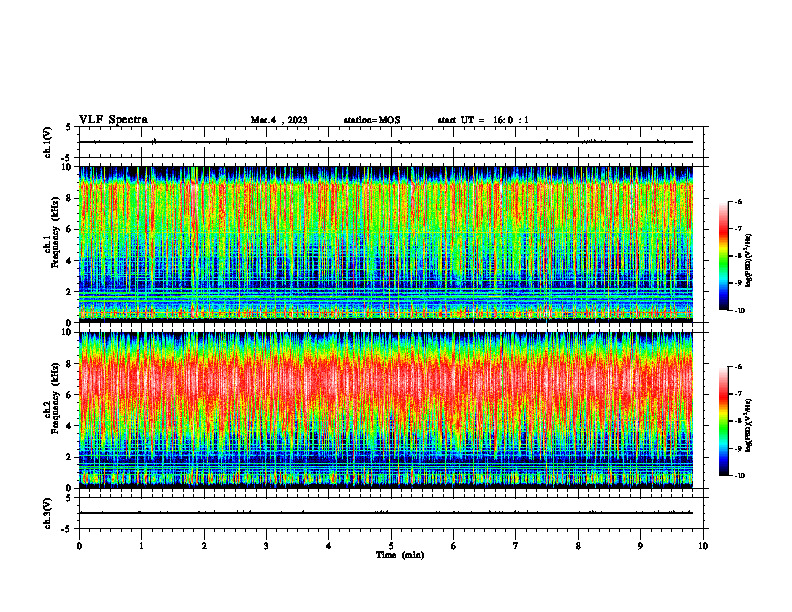Screen dimensions: 792x612
Task: Click the ch.1 spectrogram color bar
Action: 724,256
